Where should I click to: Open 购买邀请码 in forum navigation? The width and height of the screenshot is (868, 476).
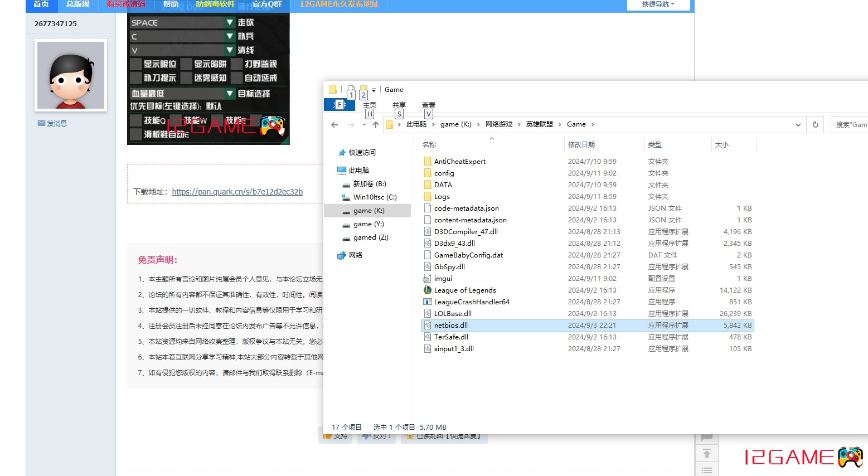tap(126, 4)
